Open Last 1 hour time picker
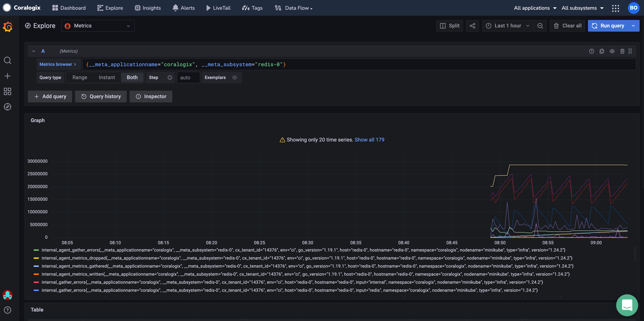The width and height of the screenshot is (644, 321). (x=507, y=26)
